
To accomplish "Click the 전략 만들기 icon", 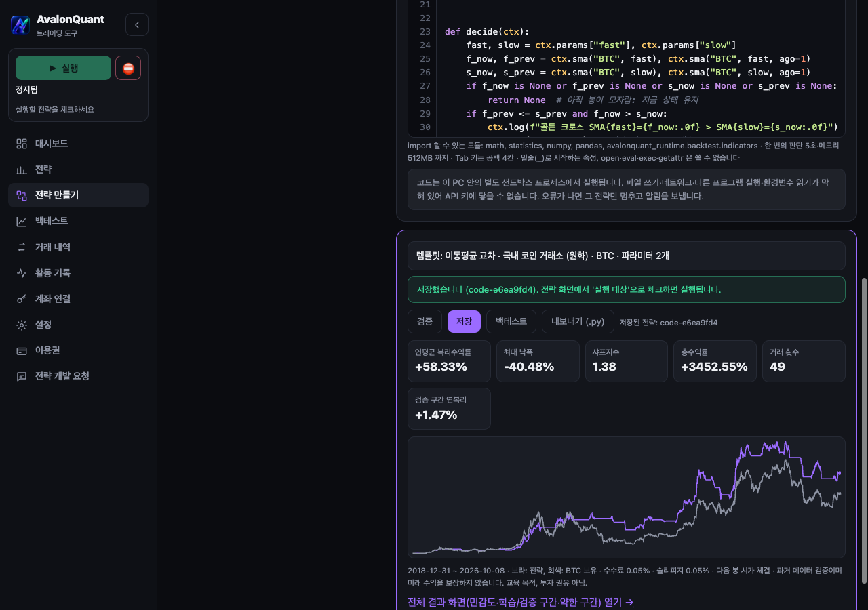I will click(22, 195).
